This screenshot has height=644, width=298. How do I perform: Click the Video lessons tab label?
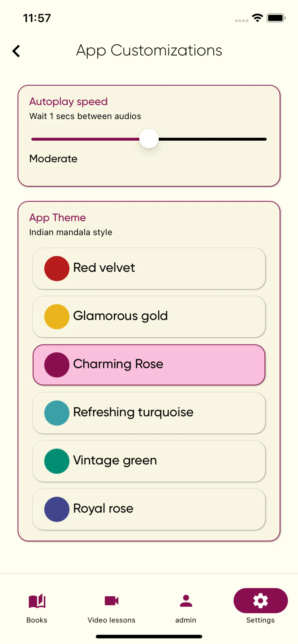pos(111,620)
